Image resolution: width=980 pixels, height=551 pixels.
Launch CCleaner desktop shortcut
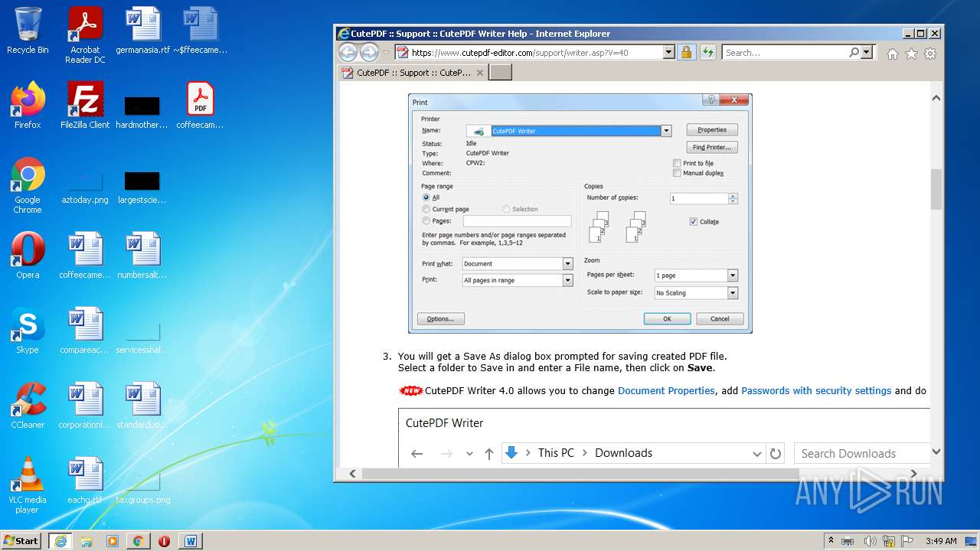click(x=28, y=406)
